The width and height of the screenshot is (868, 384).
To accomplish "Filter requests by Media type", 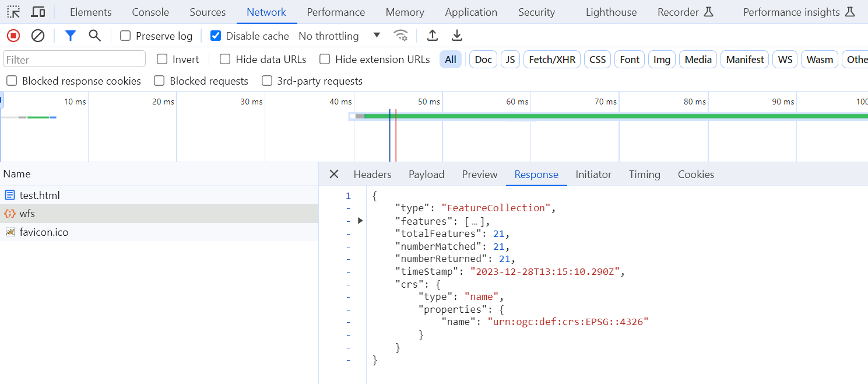I will click(x=698, y=59).
